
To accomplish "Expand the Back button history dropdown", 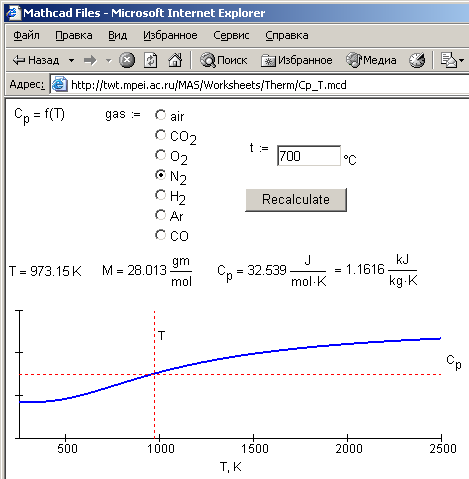I will click(71, 61).
